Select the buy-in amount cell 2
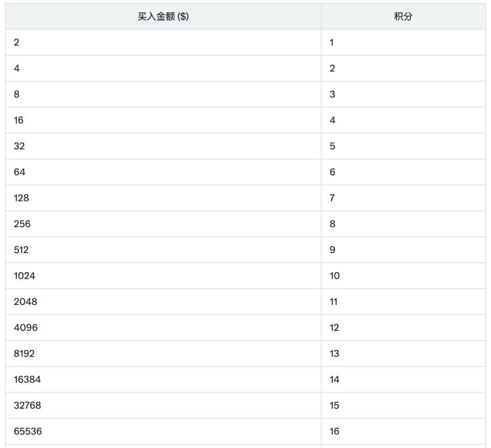This screenshot has width=491, height=448. tap(163, 43)
